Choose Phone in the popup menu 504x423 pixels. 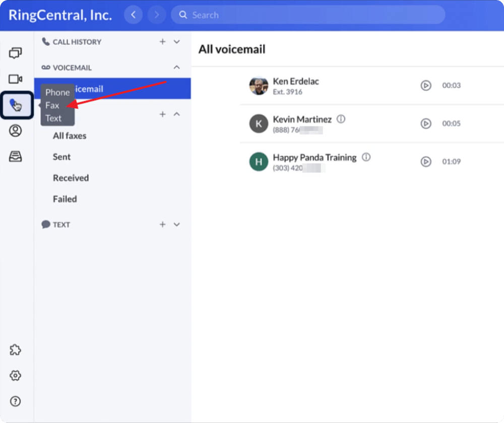tap(57, 93)
